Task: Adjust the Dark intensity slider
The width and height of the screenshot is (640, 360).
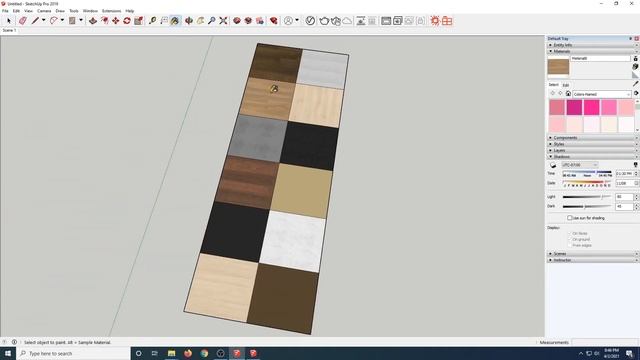Action: 587,207
